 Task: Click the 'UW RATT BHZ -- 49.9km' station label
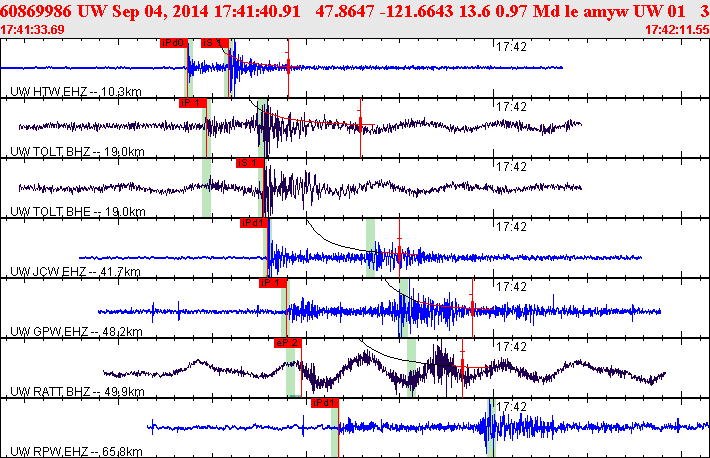point(77,391)
